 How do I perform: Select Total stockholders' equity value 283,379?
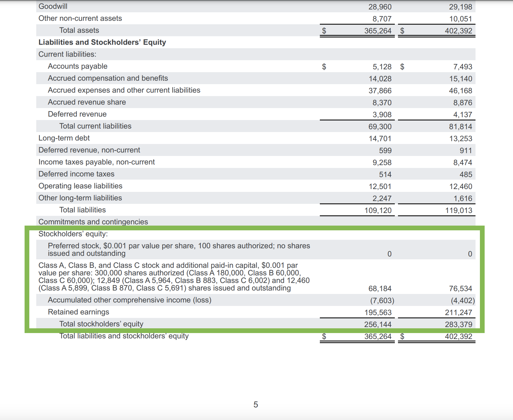pos(458,325)
